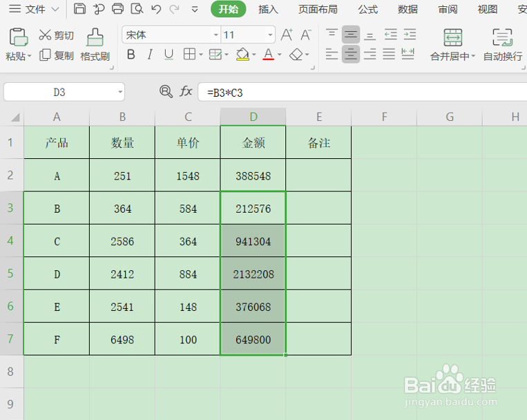This screenshot has height=420, width=527.
Task: Toggle Underline formatting
Action: pyautogui.click(x=169, y=54)
